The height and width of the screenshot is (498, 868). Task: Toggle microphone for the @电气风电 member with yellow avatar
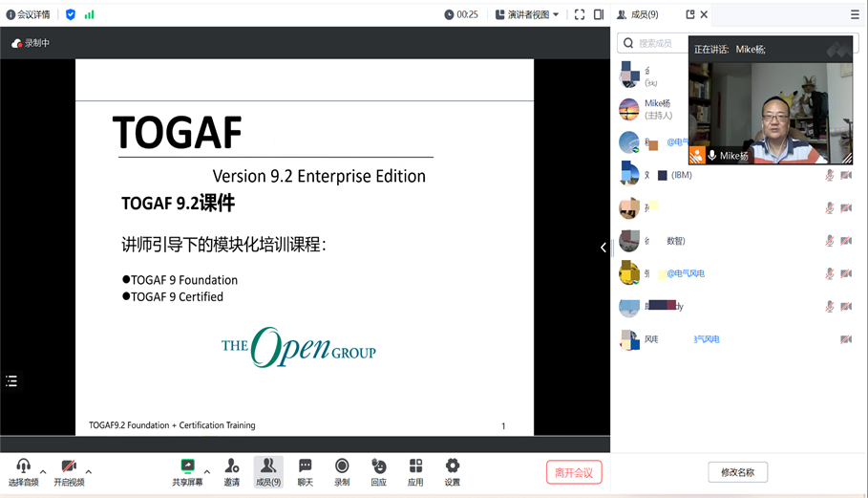click(829, 273)
